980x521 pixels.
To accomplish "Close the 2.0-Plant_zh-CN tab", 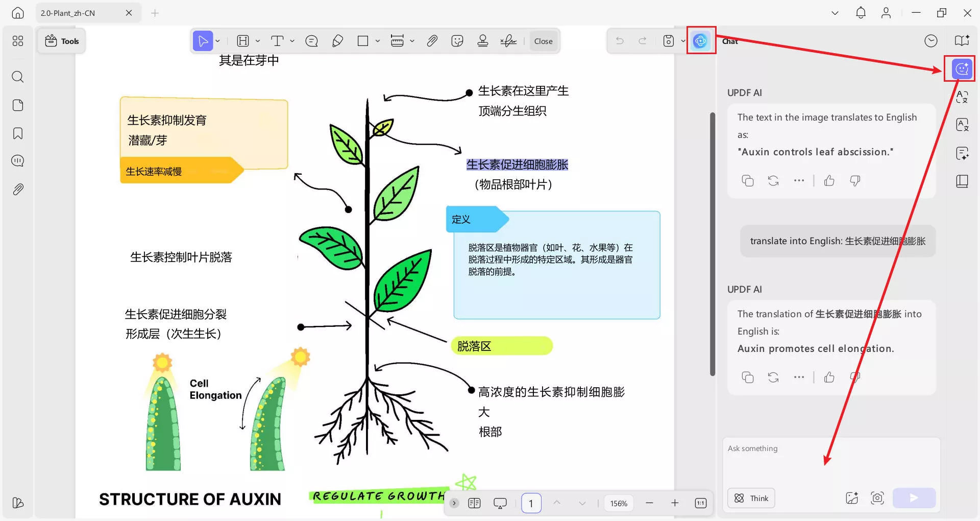I will [x=129, y=13].
